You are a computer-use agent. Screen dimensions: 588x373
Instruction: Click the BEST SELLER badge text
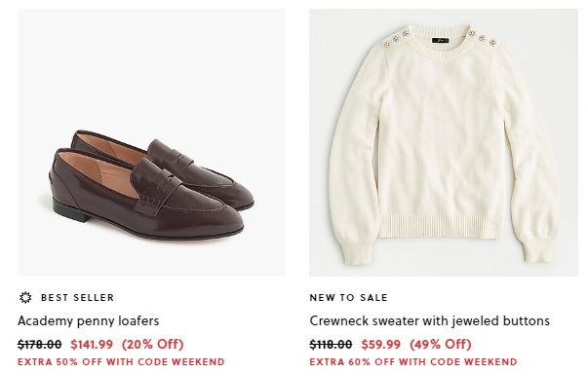click(x=77, y=298)
